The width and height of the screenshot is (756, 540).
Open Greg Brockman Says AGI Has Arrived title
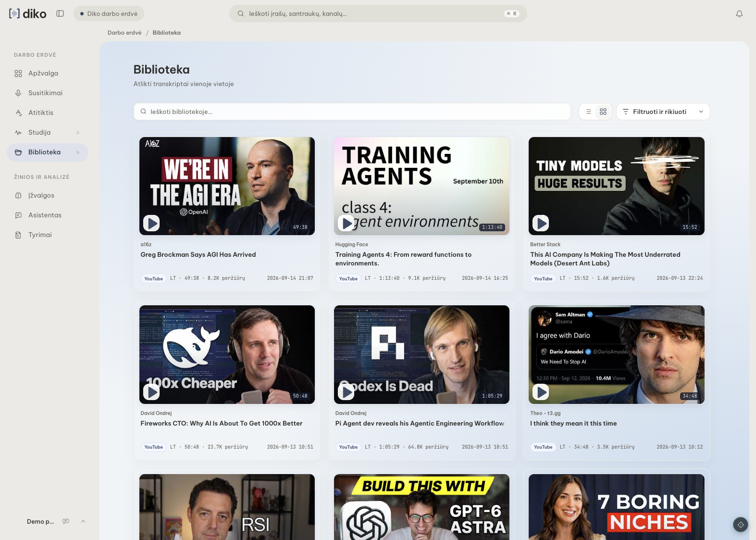pyautogui.click(x=198, y=255)
